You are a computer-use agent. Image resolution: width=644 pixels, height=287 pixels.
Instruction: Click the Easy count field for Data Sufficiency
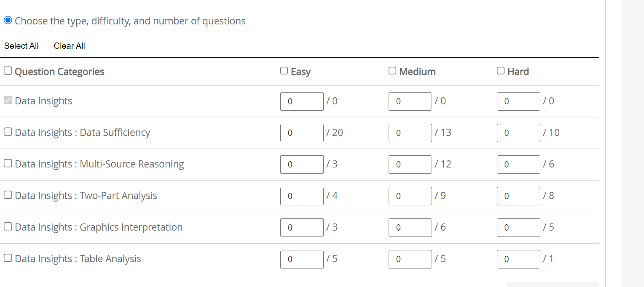(x=302, y=133)
